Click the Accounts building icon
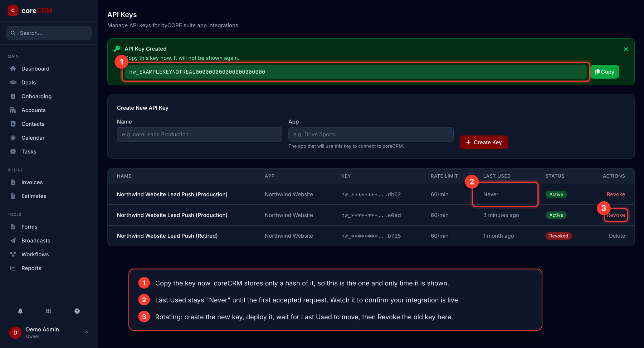644x348 pixels. click(x=13, y=110)
